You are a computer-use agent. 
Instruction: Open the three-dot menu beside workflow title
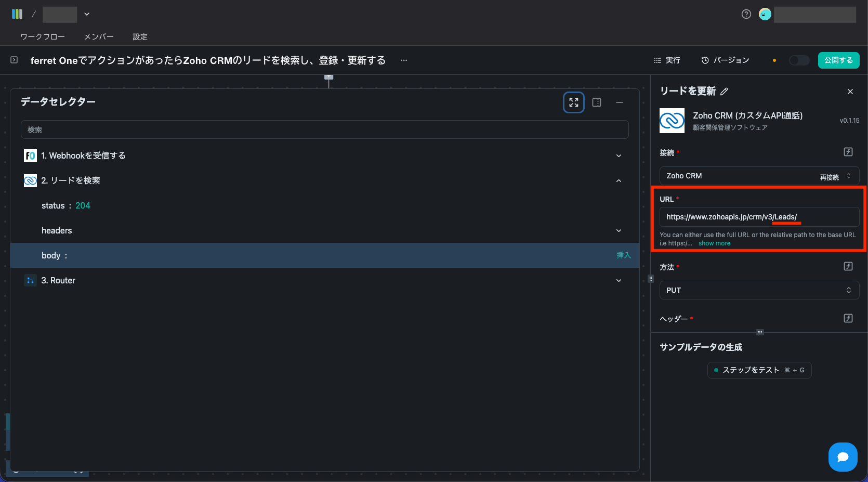(x=404, y=60)
